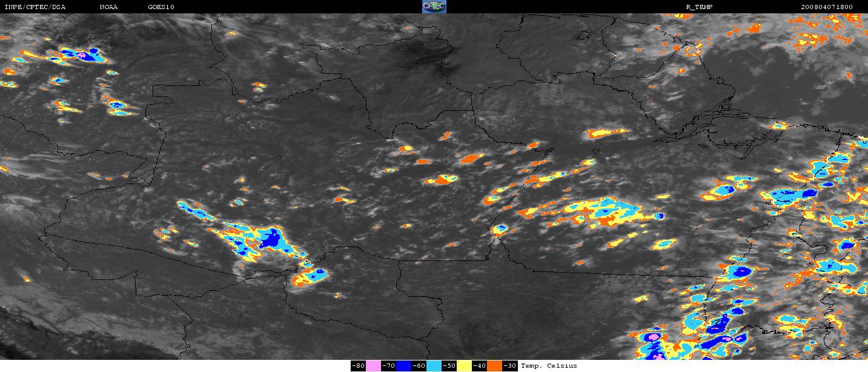Image resolution: width=868 pixels, height=372 pixels.
Task: Click the 'NOAA' header label
Action: click(x=109, y=7)
